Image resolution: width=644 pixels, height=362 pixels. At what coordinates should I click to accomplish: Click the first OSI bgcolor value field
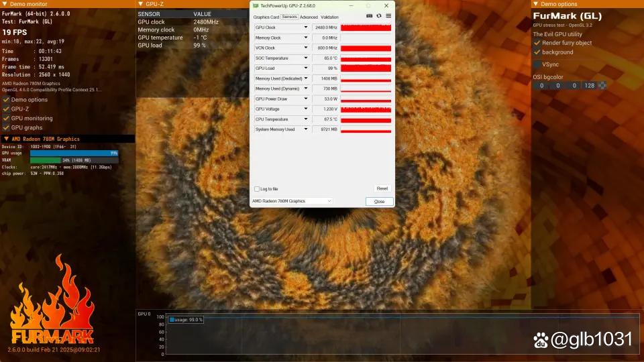(541, 85)
